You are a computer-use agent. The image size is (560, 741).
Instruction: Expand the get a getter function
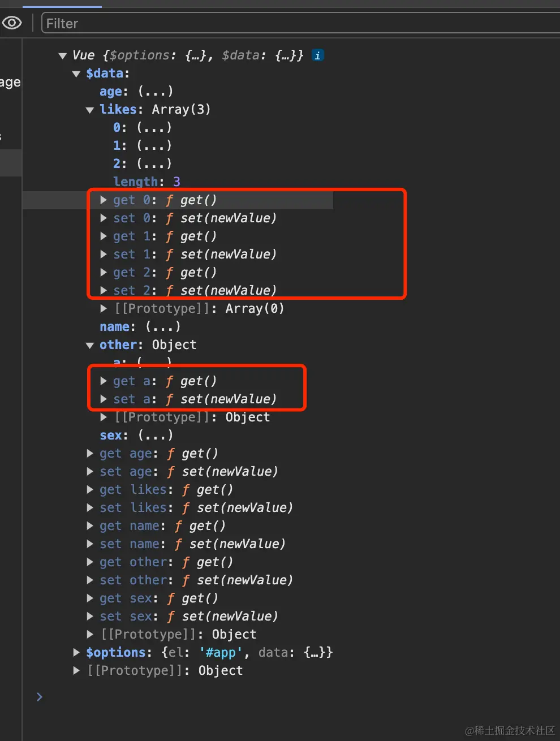coord(104,381)
